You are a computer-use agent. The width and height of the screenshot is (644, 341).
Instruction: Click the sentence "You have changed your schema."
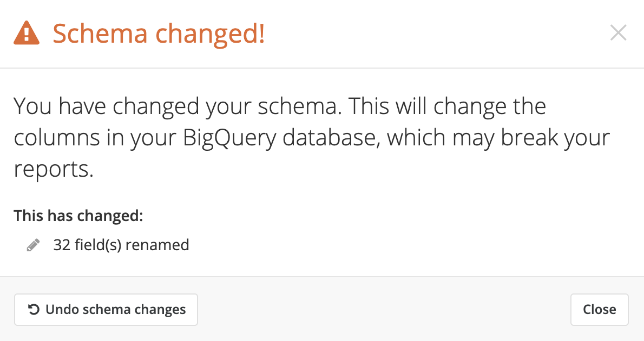pyautogui.click(x=178, y=106)
